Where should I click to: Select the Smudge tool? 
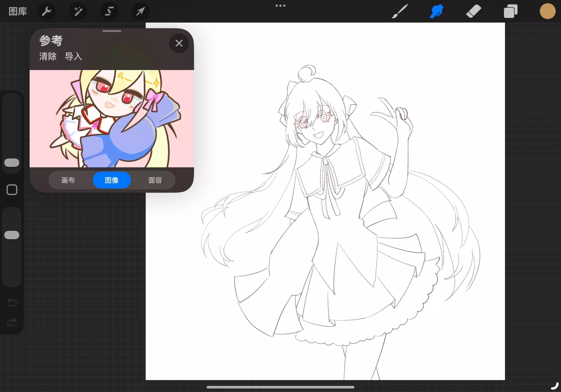[x=437, y=11]
